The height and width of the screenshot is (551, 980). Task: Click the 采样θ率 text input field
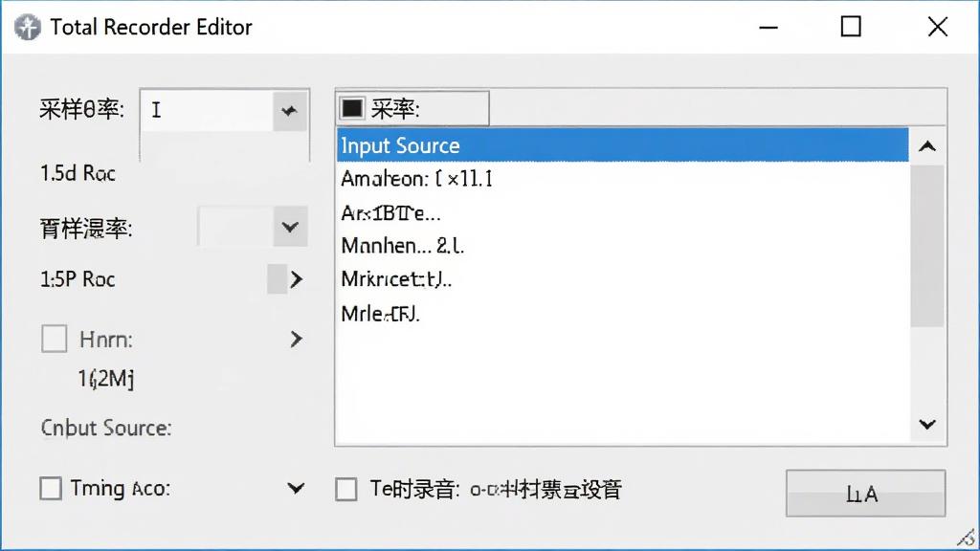[207, 111]
